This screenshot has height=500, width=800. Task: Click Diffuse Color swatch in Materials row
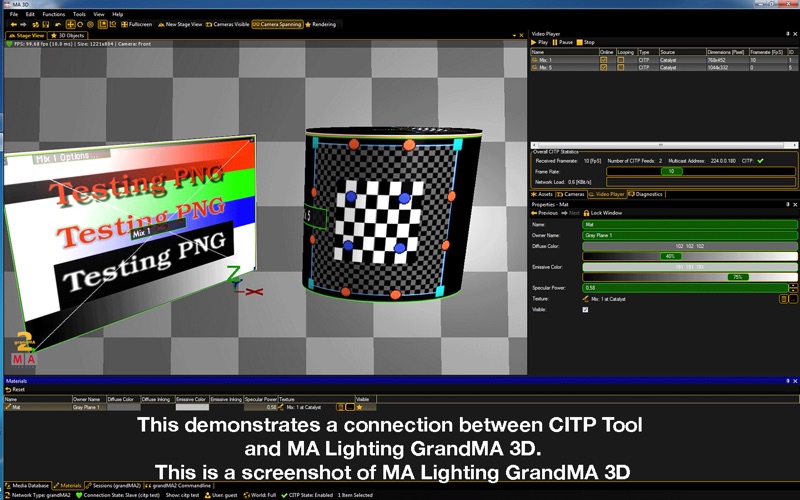click(123, 407)
